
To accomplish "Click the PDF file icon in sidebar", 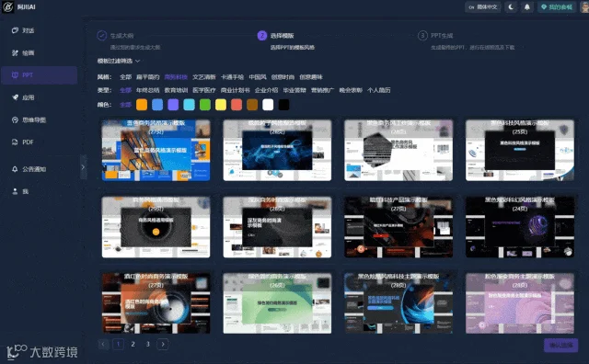I will [x=15, y=142].
